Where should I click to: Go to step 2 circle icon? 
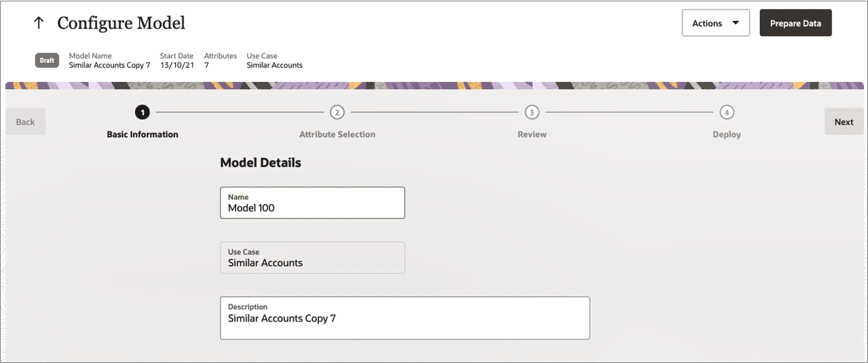(x=337, y=112)
